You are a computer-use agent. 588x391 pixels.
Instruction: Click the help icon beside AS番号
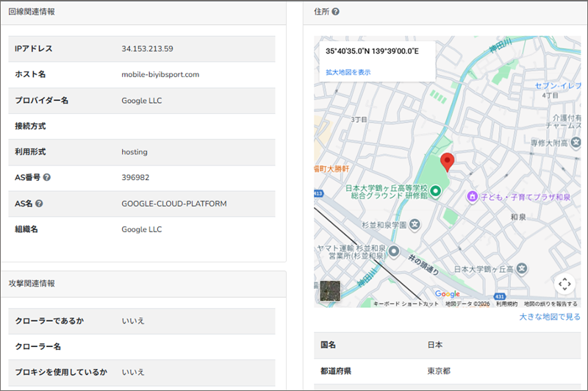[47, 178]
